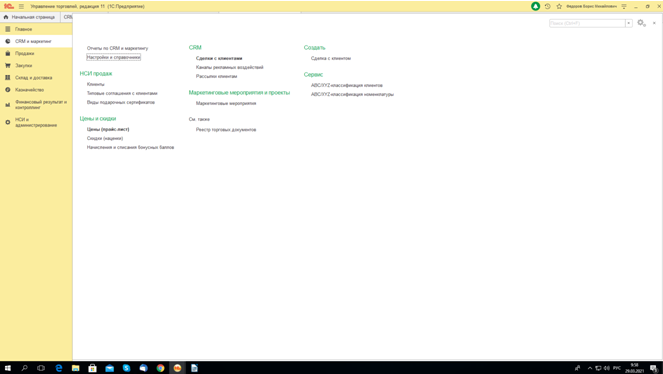Launch Google Chrome from the taskbar
Viewport: 663px width, 374px height.
[x=160, y=368]
